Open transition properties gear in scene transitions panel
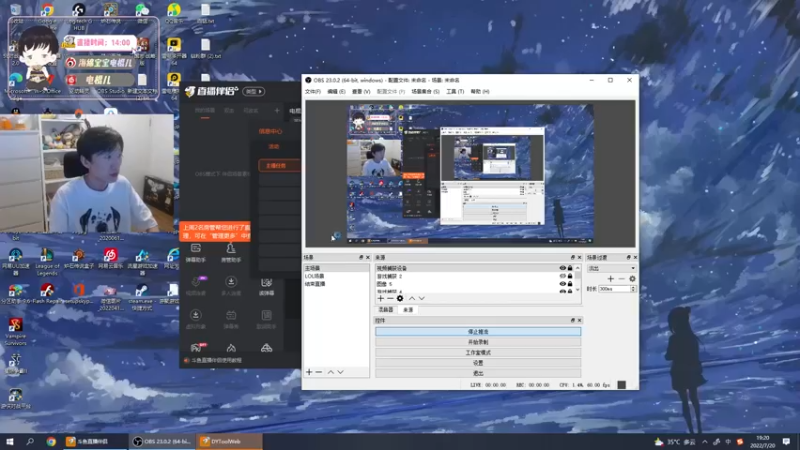Image resolution: width=800 pixels, height=450 pixels. (632, 279)
